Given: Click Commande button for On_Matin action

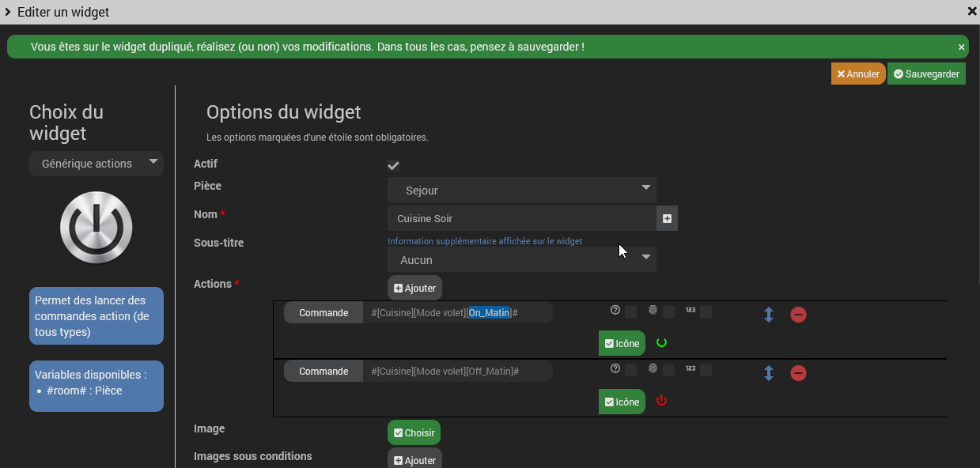Looking at the screenshot, I should point(324,313).
